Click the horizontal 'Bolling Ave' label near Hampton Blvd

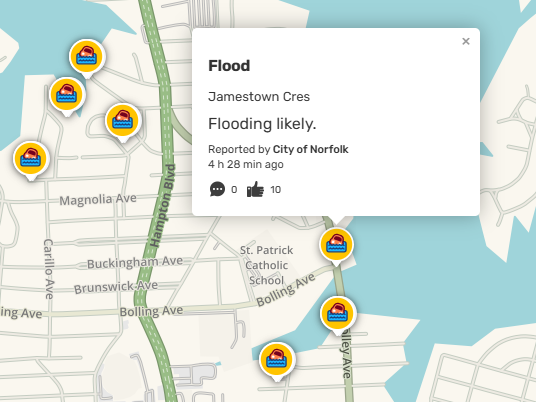(151, 311)
